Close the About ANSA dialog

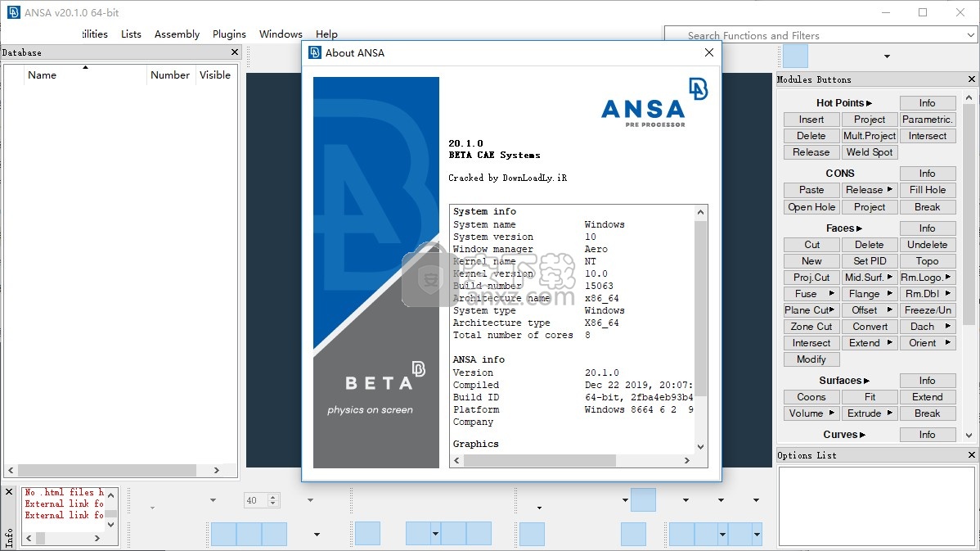point(708,52)
